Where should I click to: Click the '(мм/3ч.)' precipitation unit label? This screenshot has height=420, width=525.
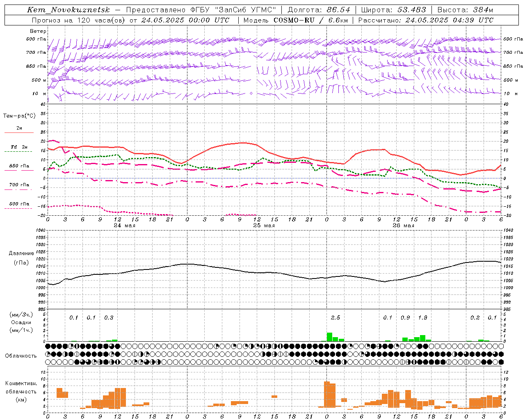[x=21, y=315]
